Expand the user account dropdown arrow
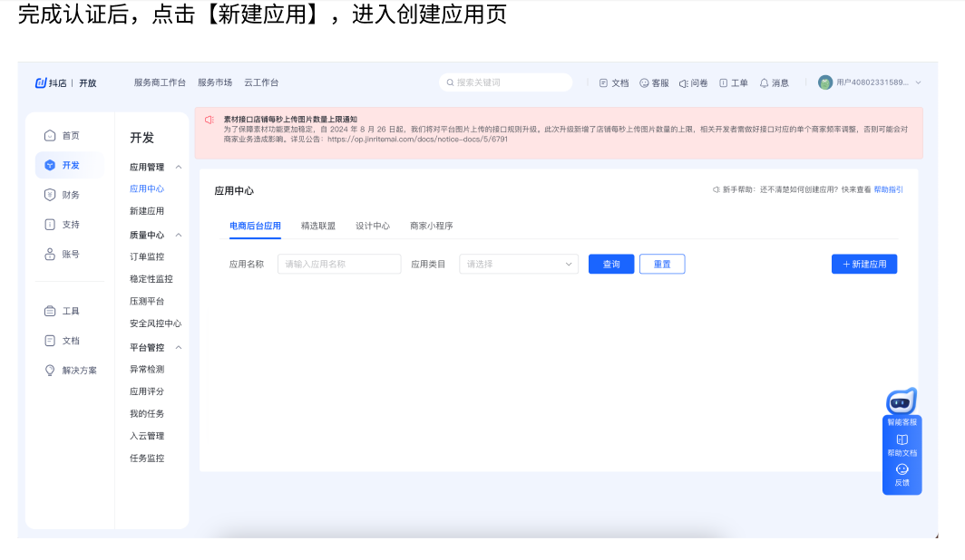This screenshot has width=965, height=560. pyautogui.click(x=918, y=82)
